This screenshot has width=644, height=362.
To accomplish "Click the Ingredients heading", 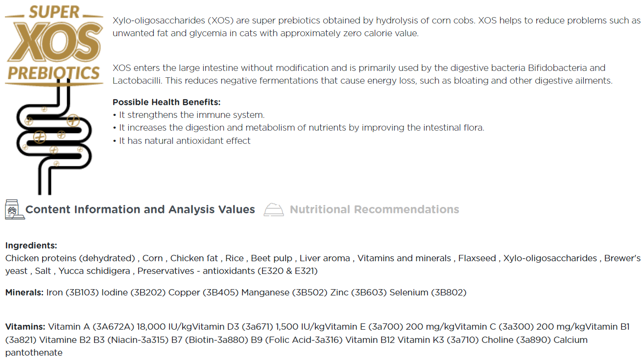I will tap(31, 246).
